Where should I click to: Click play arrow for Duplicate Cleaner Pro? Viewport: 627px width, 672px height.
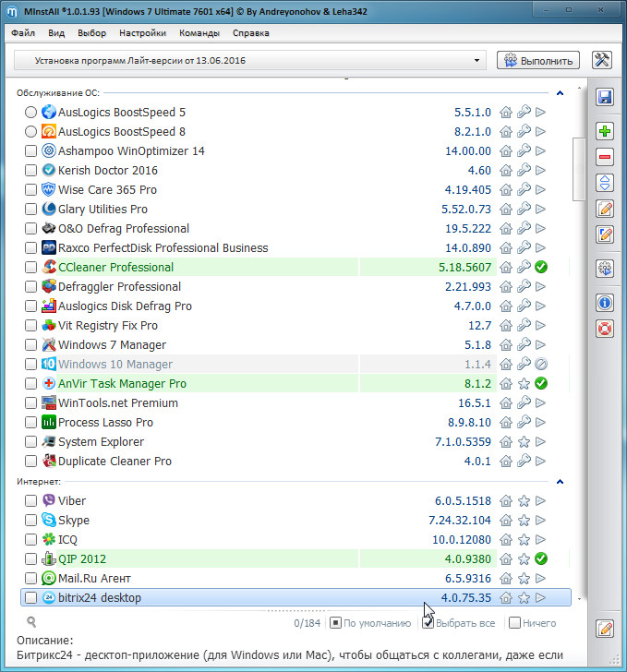click(541, 462)
